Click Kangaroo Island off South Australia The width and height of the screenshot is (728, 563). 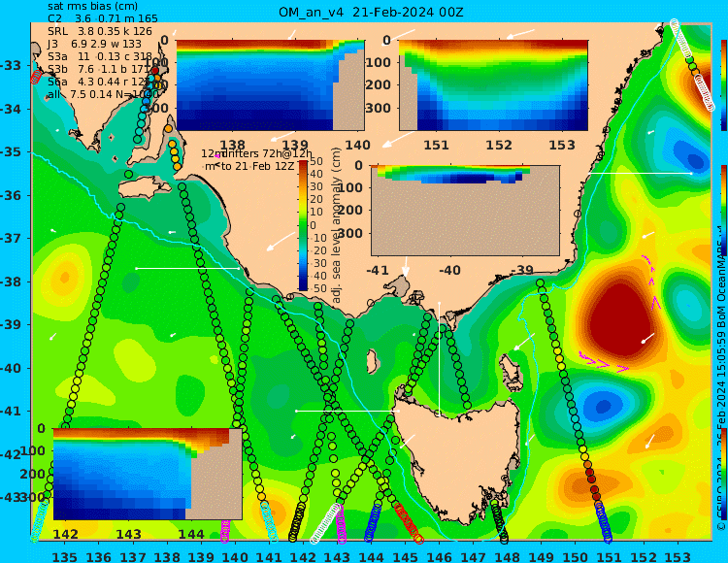click(x=145, y=188)
